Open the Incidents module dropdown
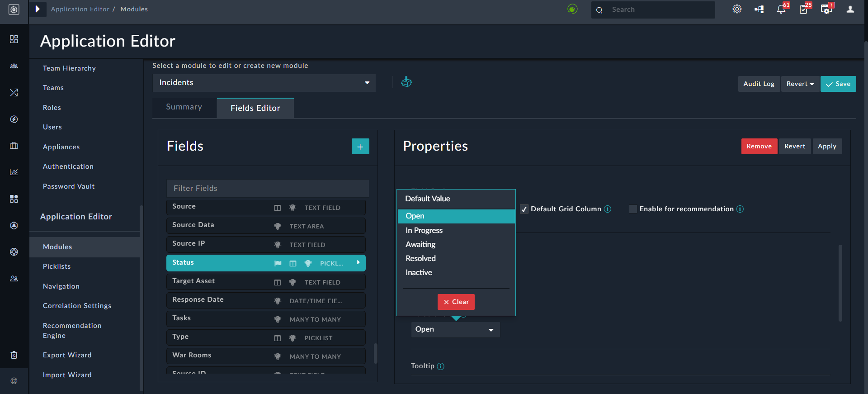 (264, 83)
